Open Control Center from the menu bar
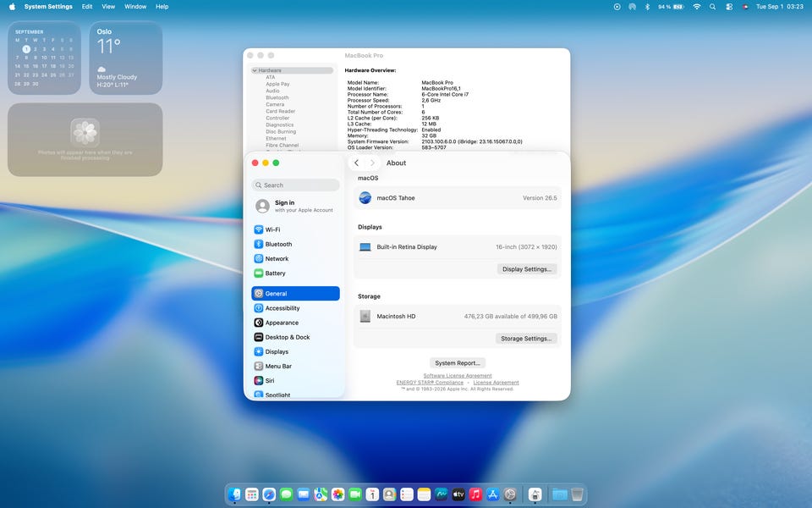 click(x=729, y=7)
